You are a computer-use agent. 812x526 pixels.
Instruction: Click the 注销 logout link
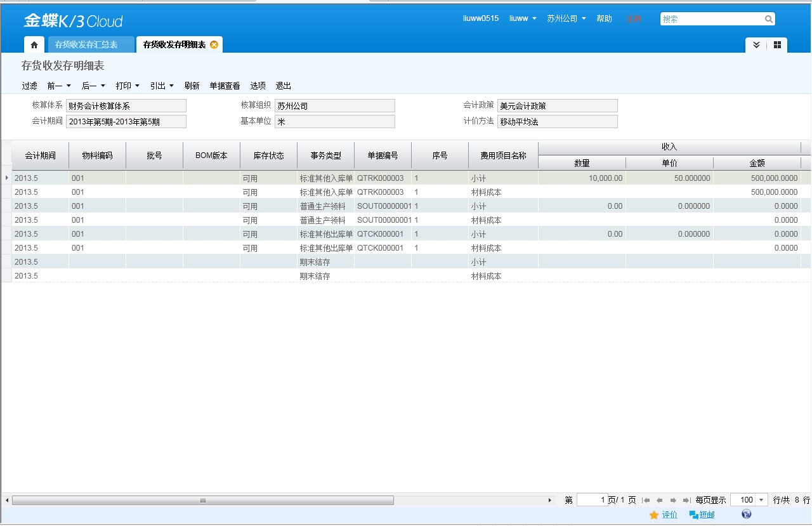[632, 19]
